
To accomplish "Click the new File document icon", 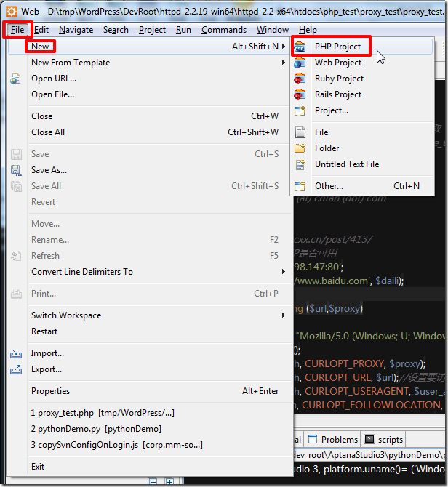I will pos(300,132).
